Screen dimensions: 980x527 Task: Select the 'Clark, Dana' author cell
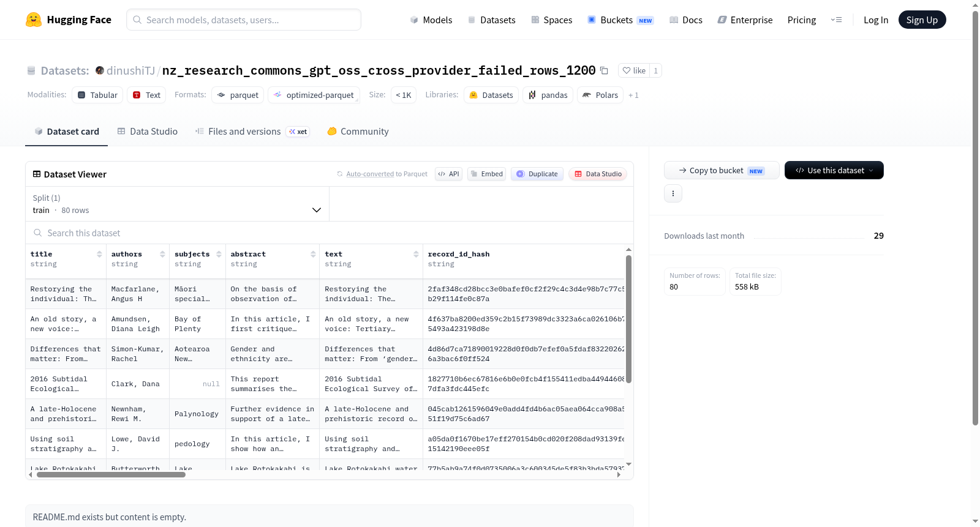tap(137, 384)
